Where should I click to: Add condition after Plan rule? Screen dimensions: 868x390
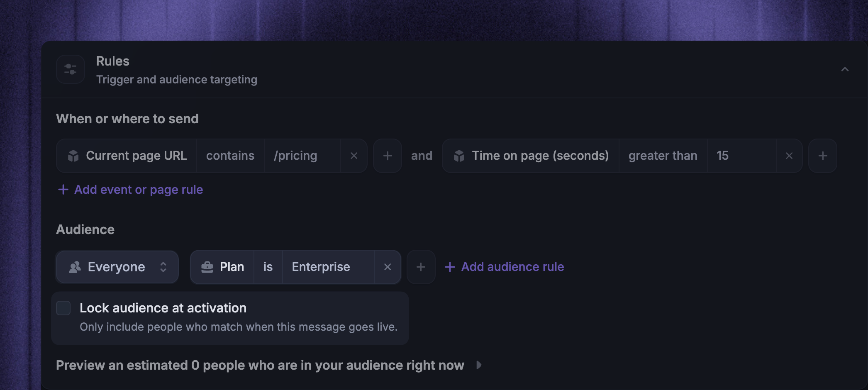(x=421, y=267)
